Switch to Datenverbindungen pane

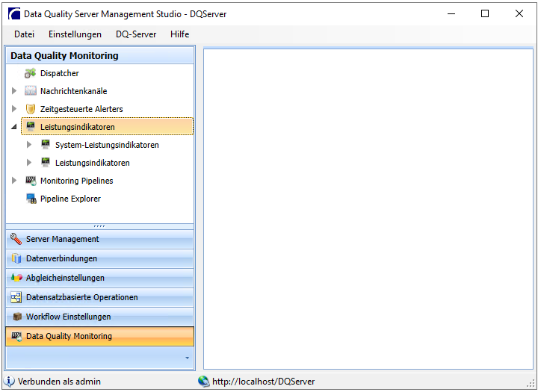point(100,258)
